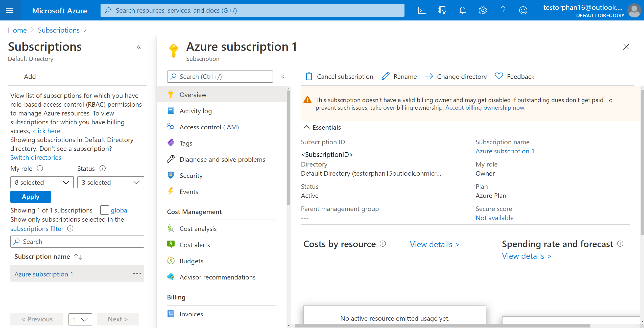This screenshot has width=644, height=328.
Task: Click the Apply button
Action: click(30, 197)
